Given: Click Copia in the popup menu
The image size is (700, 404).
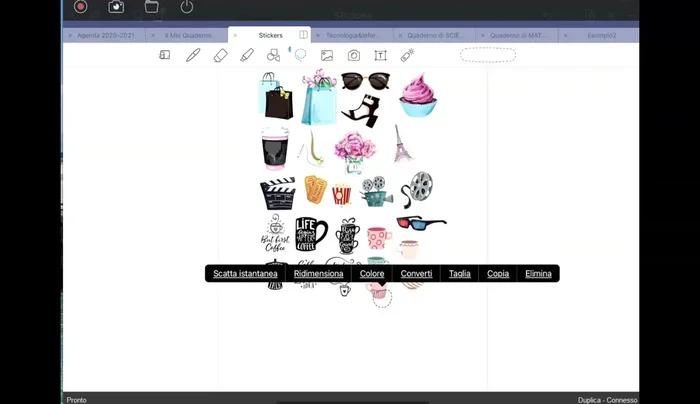Looking at the screenshot, I should click(x=498, y=274).
